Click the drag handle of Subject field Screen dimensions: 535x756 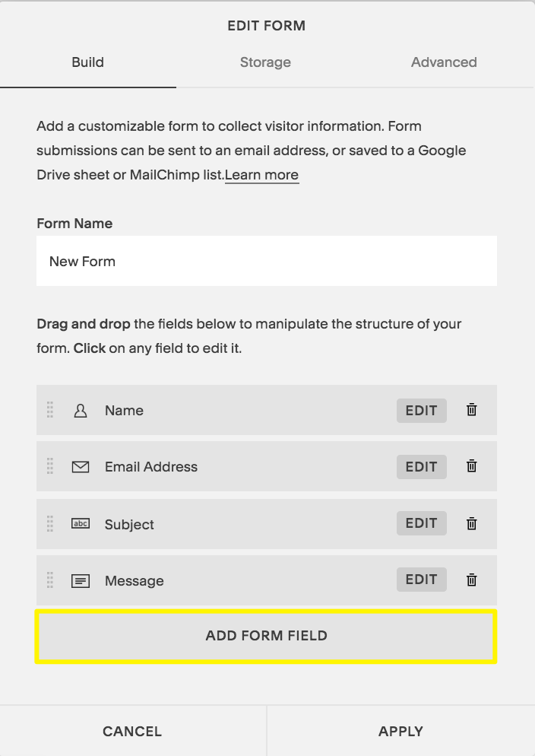tap(50, 523)
